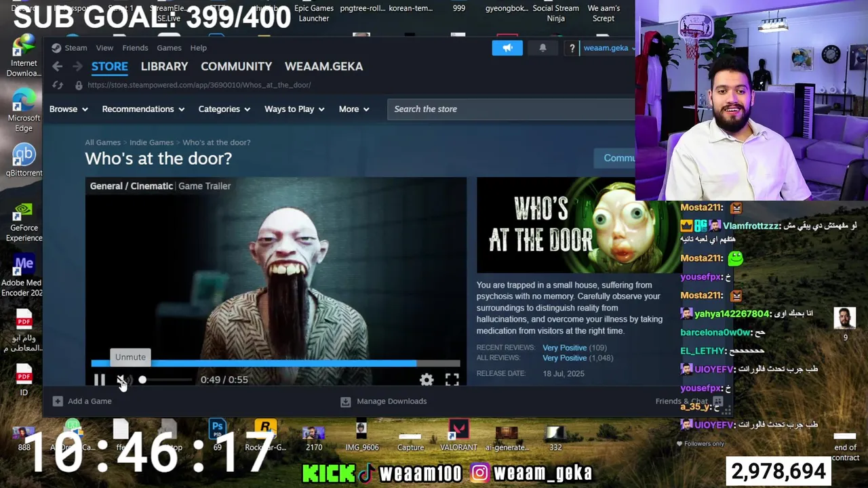Open the weaam.geka account dropdown

point(609,47)
